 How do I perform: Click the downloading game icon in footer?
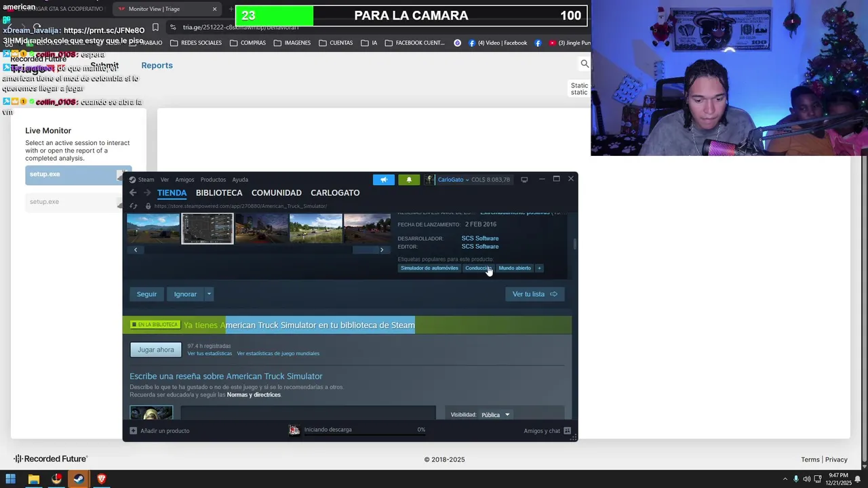(x=294, y=430)
